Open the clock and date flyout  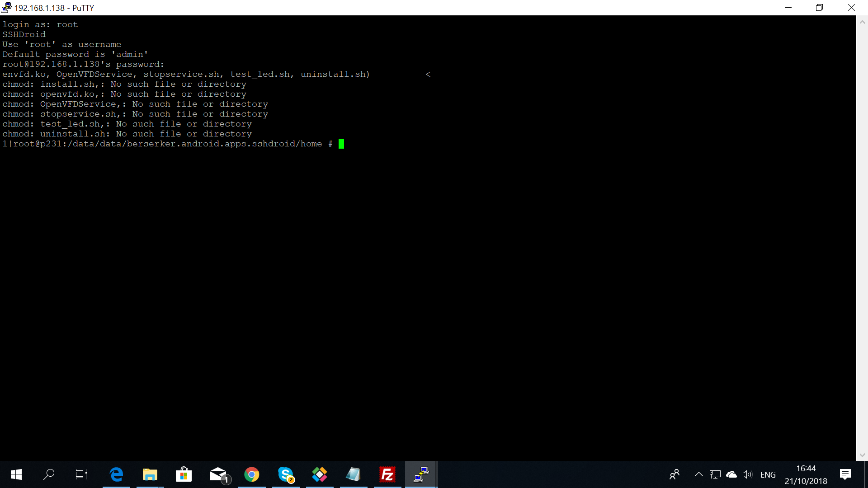pos(806,474)
